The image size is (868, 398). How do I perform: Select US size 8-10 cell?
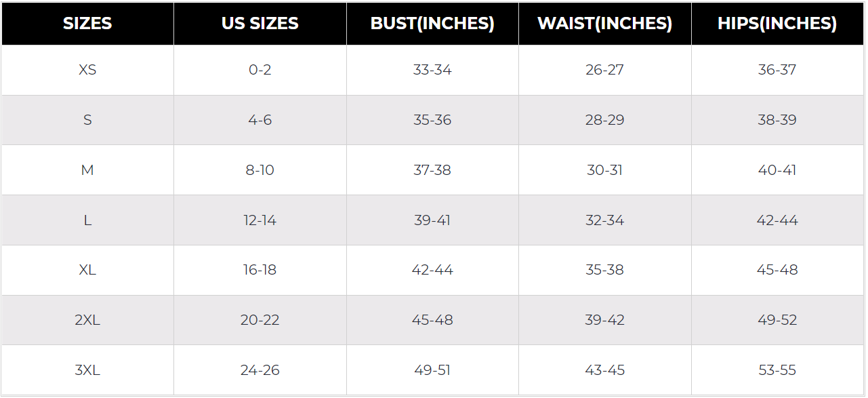[260, 170]
